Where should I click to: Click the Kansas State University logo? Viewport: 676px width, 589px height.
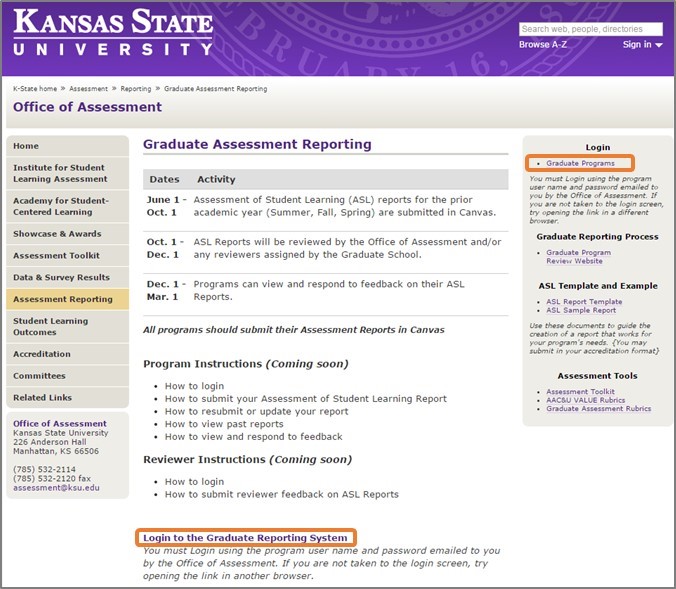coord(113,33)
